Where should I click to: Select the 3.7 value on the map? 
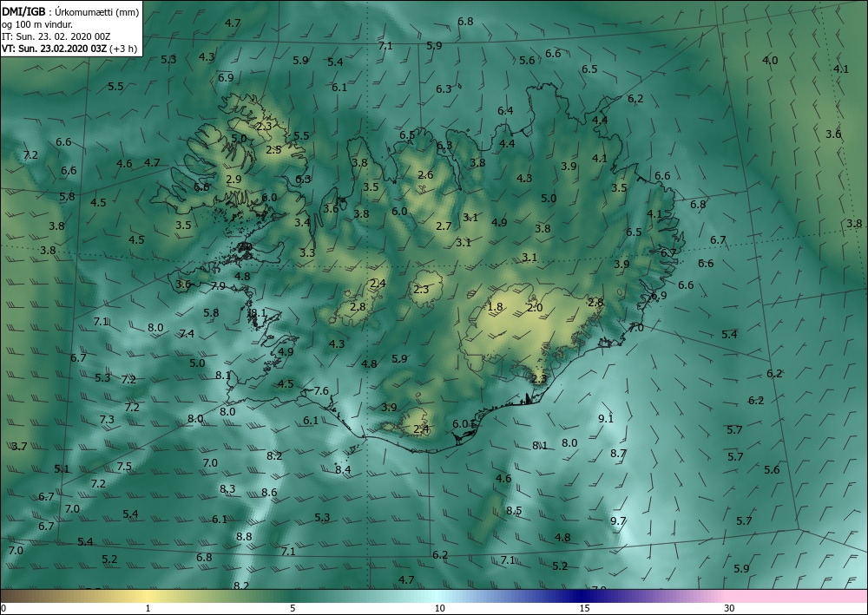pos(19,447)
